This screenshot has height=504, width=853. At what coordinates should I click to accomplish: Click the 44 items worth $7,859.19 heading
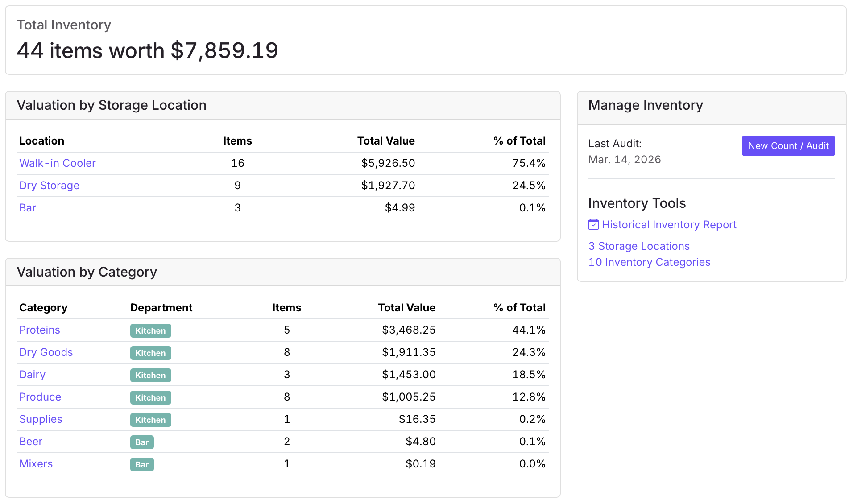pyautogui.click(x=148, y=50)
